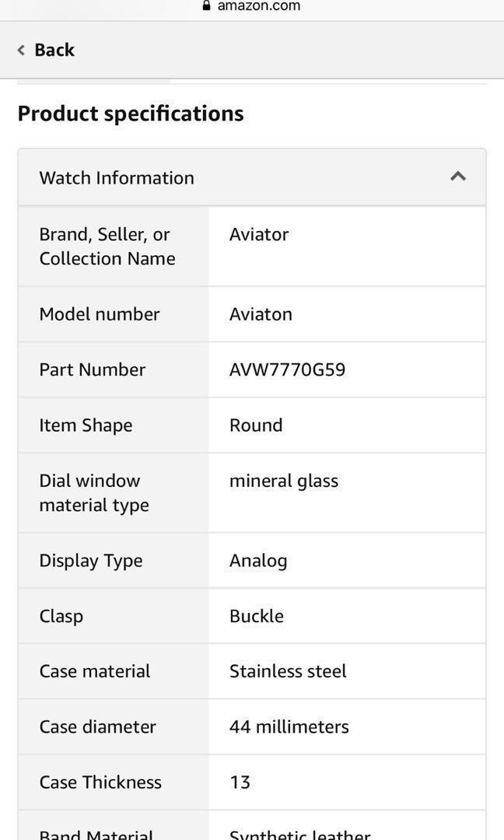The image size is (504, 840).
Task: Select the 44 millimeters case diameter value
Action: tap(289, 726)
